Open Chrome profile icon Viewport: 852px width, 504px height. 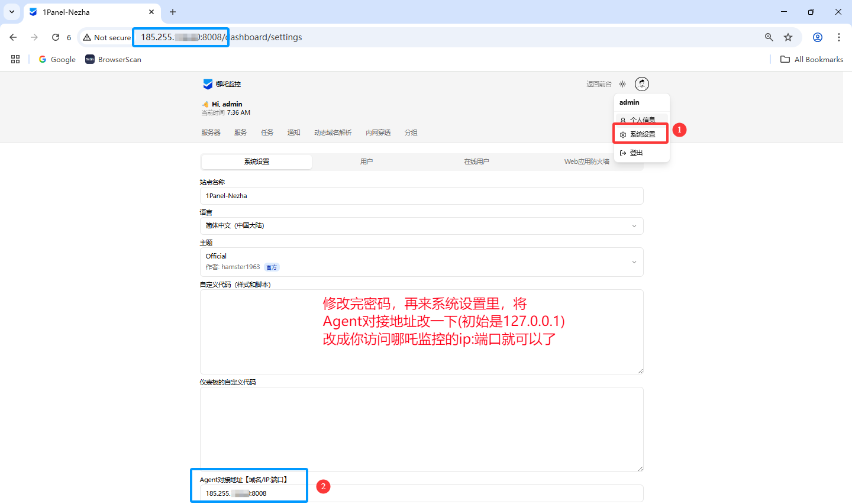click(817, 37)
